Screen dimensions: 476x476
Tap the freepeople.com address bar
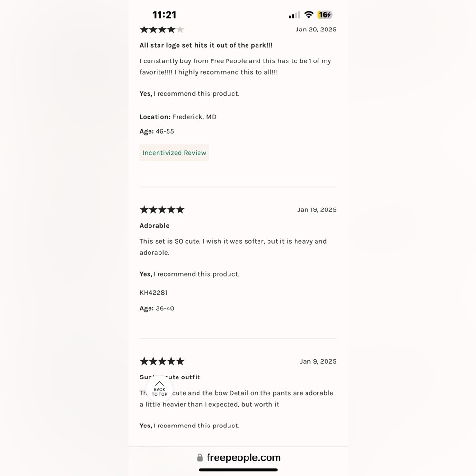click(x=243, y=458)
